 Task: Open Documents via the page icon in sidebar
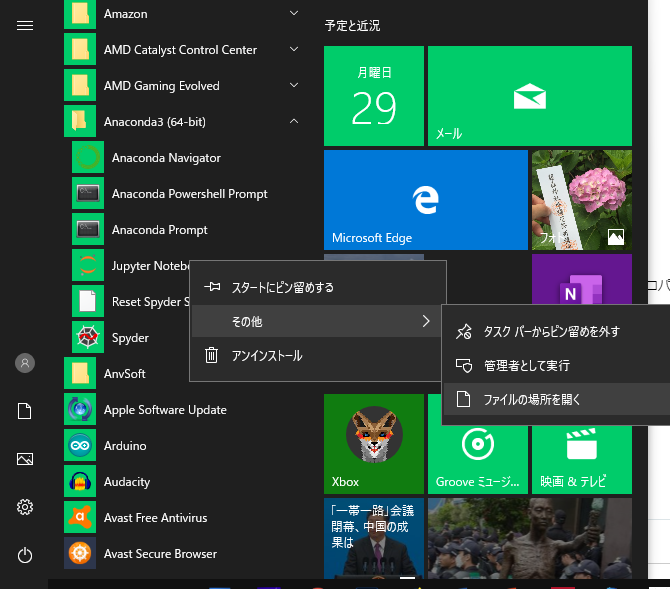click(x=25, y=411)
